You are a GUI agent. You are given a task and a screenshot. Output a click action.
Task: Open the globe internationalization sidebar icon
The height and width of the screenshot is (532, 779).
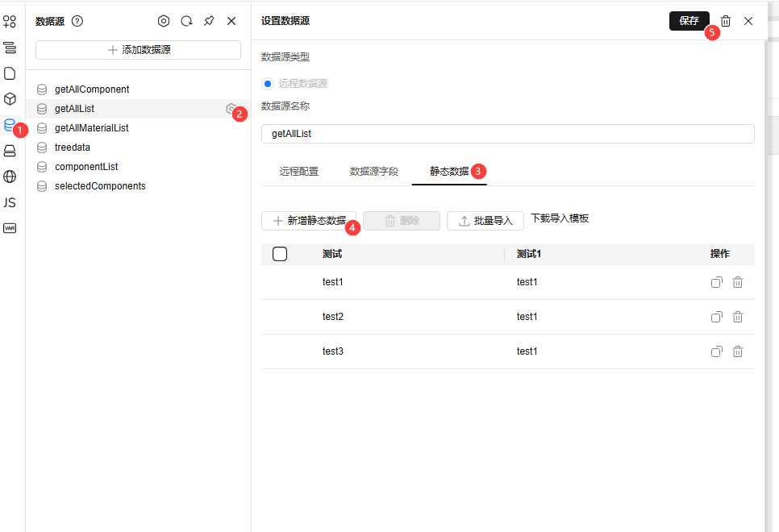(x=10, y=177)
